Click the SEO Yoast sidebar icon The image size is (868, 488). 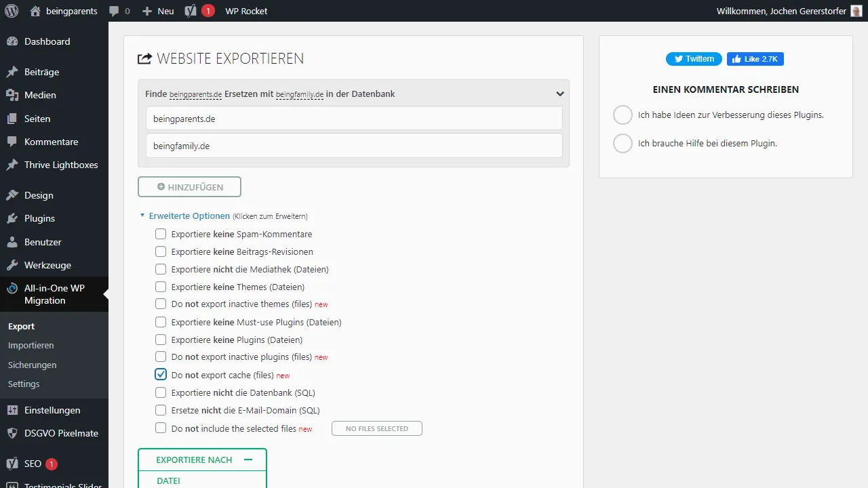tap(12, 464)
